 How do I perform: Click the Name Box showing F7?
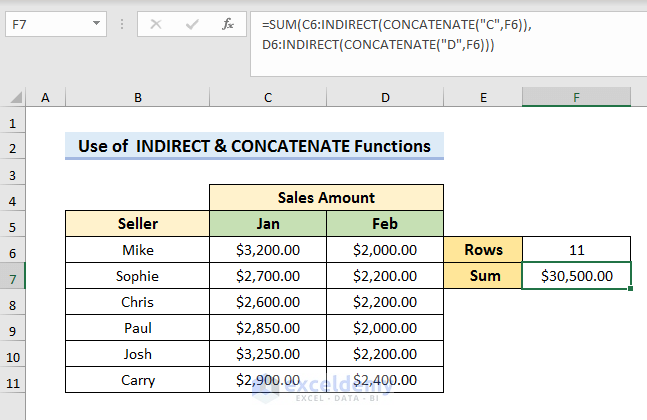[45, 22]
